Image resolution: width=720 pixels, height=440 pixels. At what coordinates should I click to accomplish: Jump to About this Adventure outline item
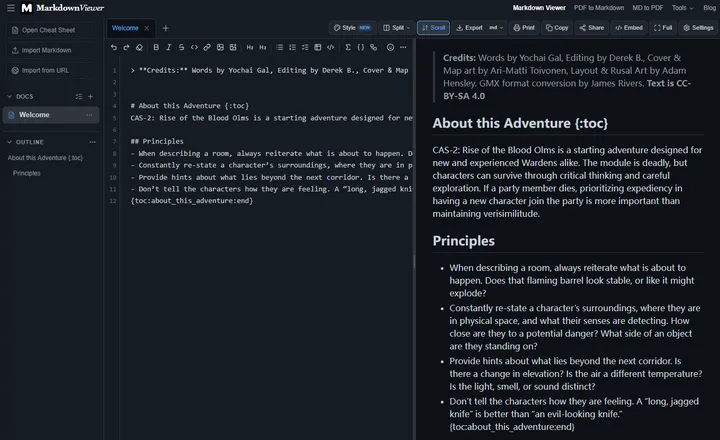[x=45, y=158]
